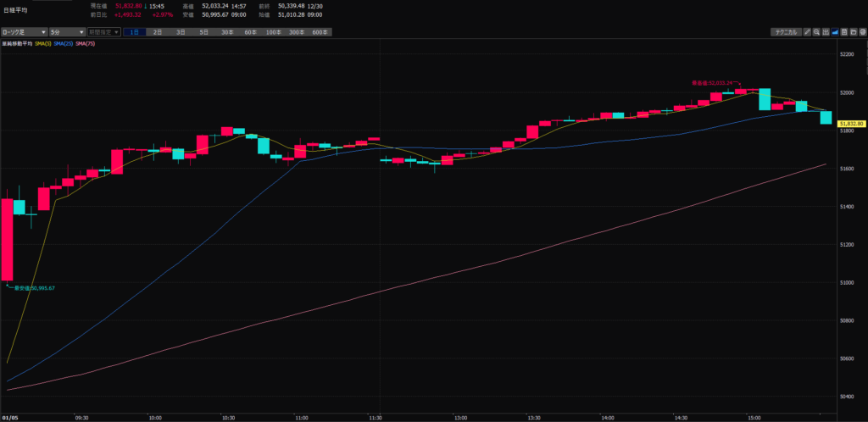Click the candlestick bar display icon
This screenshot has height=422, width=868.
click(826, 32)
